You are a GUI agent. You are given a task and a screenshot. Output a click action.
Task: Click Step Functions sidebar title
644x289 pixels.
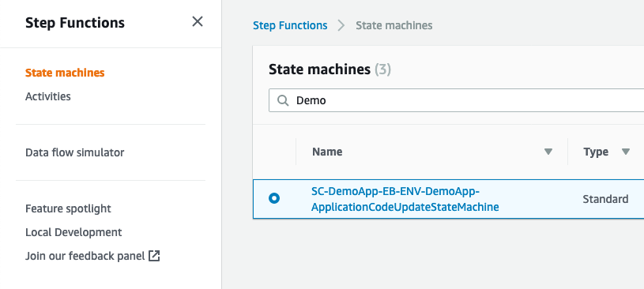[x=75, y=23]
